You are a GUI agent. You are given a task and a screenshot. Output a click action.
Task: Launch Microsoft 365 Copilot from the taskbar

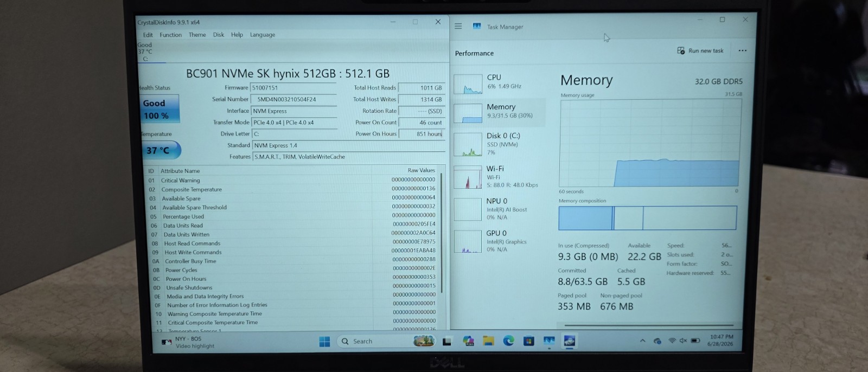[x=468, y=341]
